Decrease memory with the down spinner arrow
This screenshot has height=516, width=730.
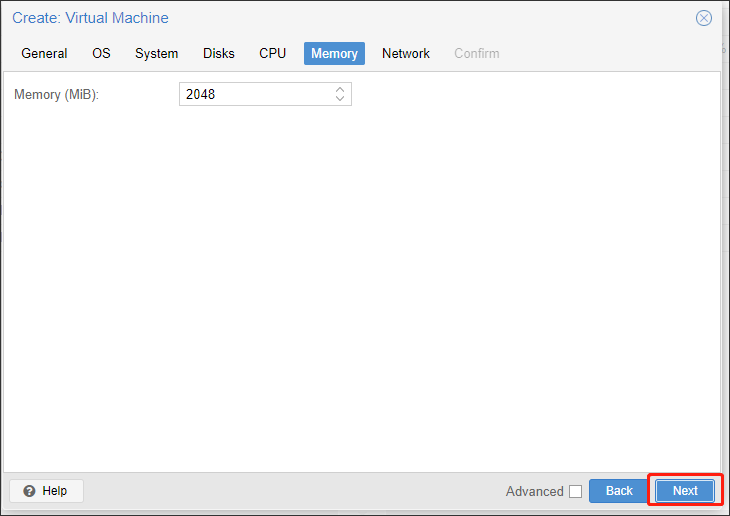click(340, 99)
